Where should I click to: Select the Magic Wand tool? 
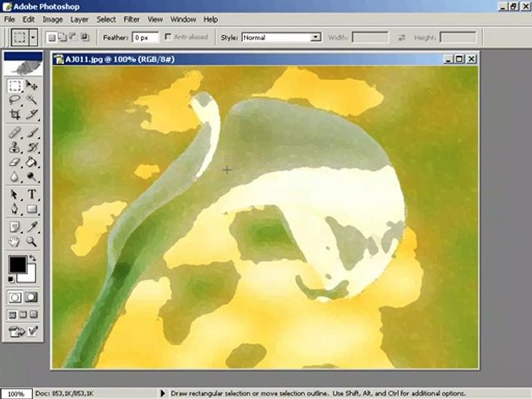[32, 100]
